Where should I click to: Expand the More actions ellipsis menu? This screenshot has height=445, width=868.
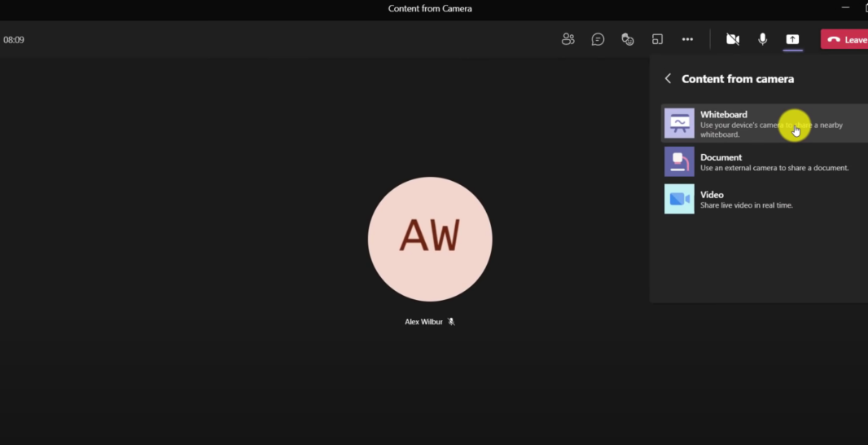tap(687, 39)
